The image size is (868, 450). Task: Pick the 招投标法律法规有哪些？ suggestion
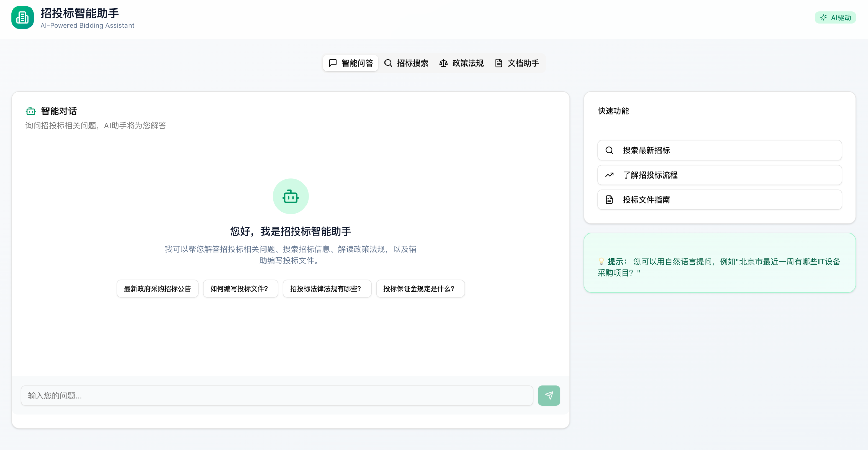click(327, 289)
